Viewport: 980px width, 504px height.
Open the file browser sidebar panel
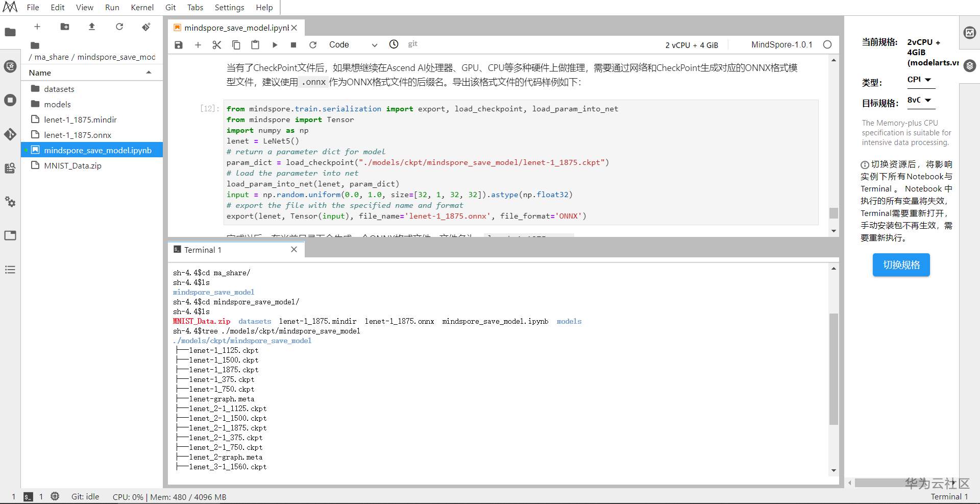10,32
